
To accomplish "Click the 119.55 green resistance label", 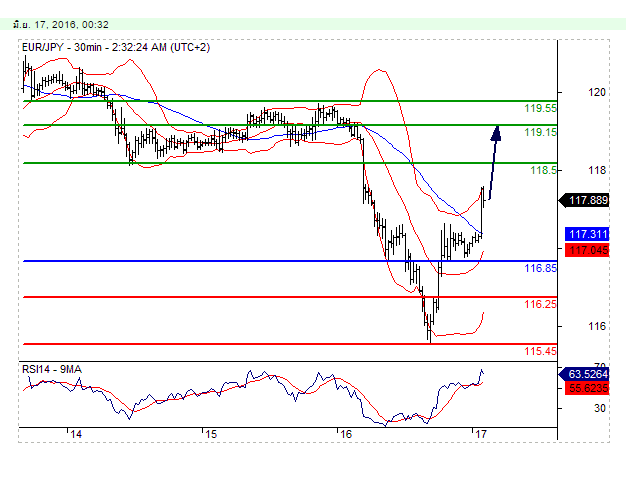I will (541, 108).
